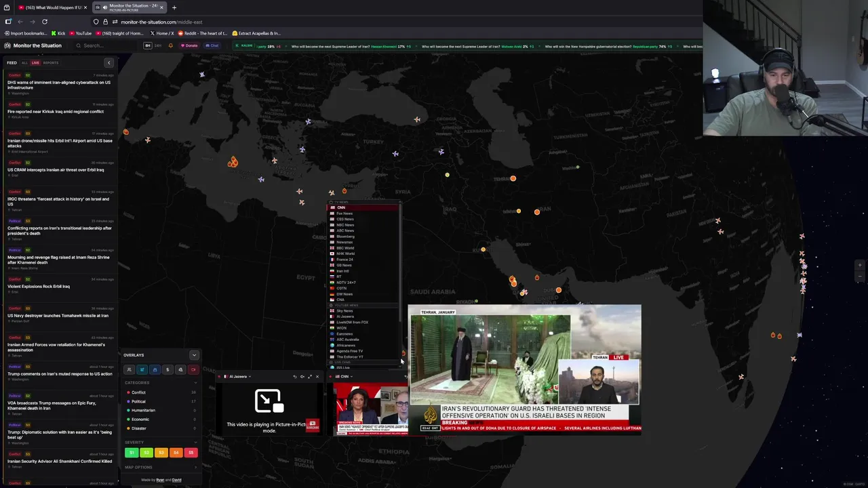This screenshot has height=488, width=868.
Task: Select the 8H time range toggle
Action: (147, 45)
